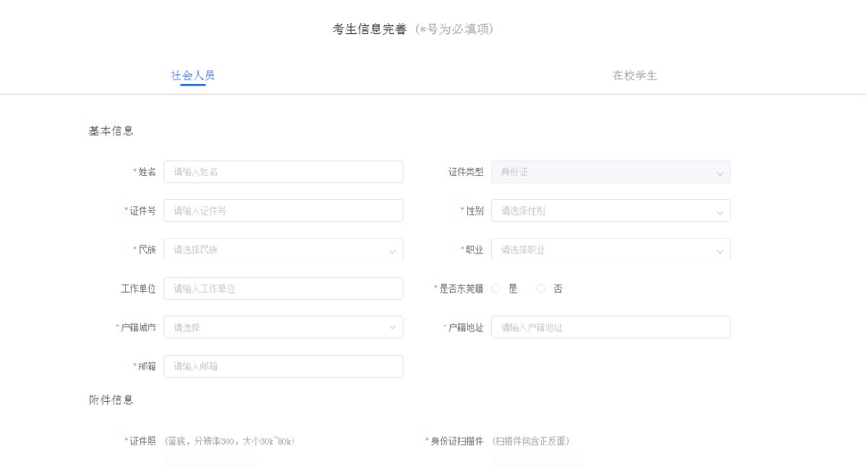Click the 邮箱 input field
Image resolution: width=868 pixels, height=467 pixels.
pyautogui.click(x=283, y=366)
